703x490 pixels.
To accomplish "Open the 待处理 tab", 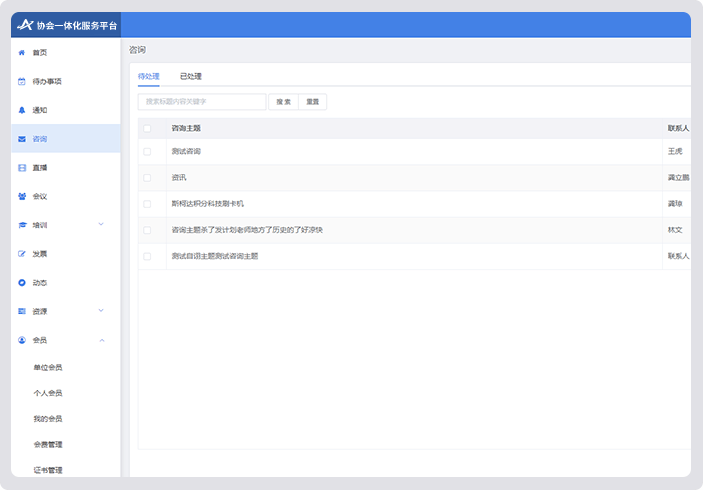I will pos(148,76).
